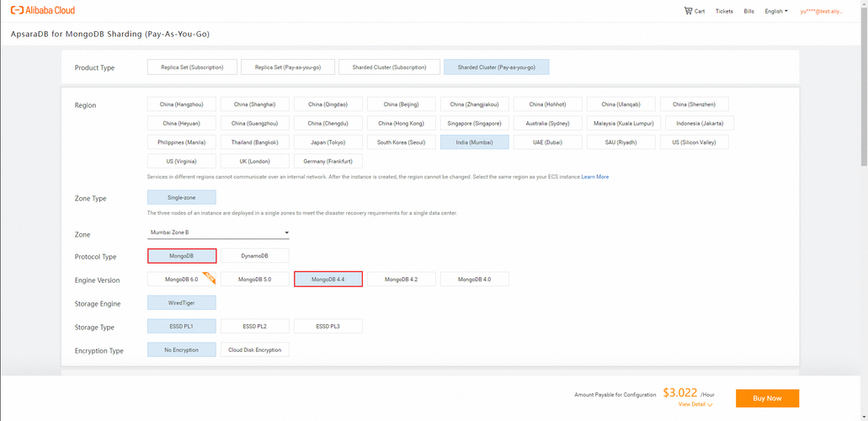Select Germany (Frankfurt) region option

(327, 161)
